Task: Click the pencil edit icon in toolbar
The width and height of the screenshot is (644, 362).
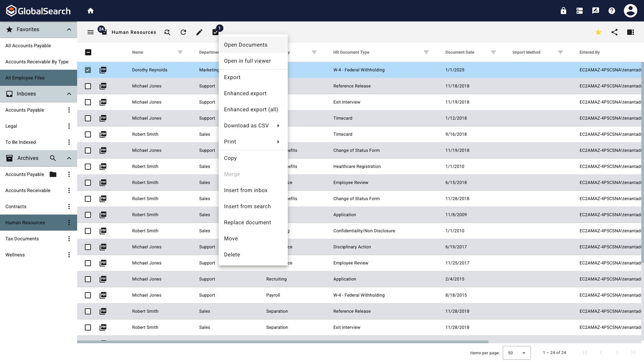Action: (199, 32)
